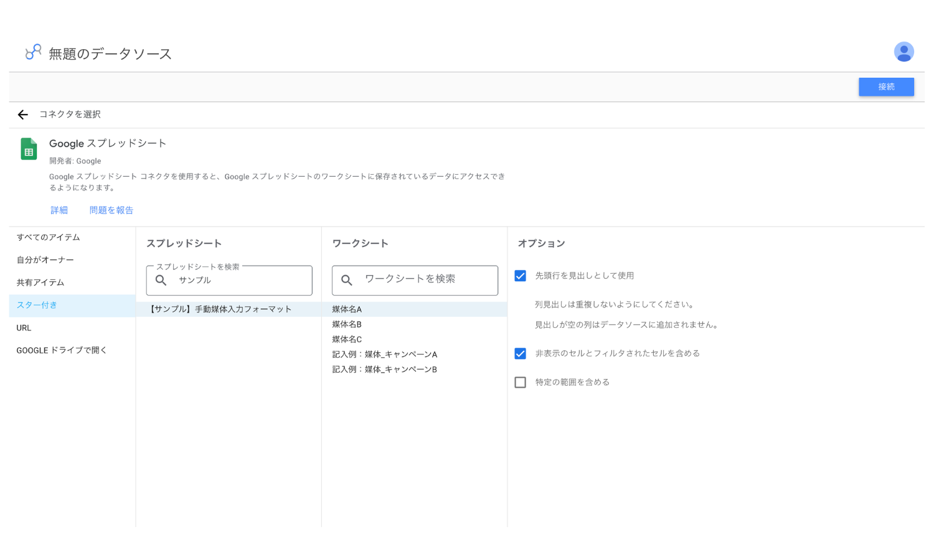Select worksheet 媒体名B

click(415, 324)
